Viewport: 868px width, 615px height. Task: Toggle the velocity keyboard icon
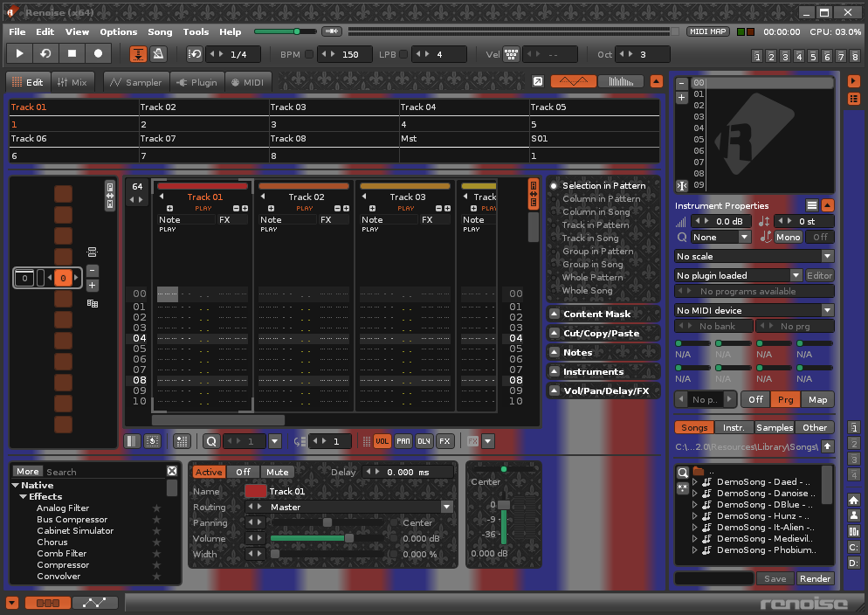click(511, 54)
